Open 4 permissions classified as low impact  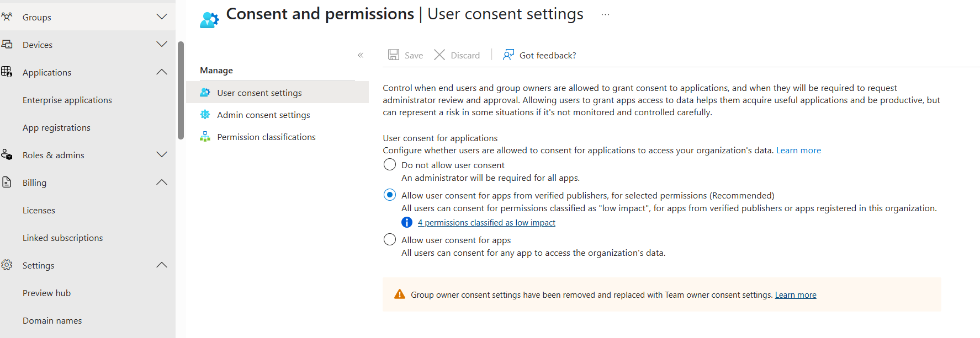tap(486, 223)
